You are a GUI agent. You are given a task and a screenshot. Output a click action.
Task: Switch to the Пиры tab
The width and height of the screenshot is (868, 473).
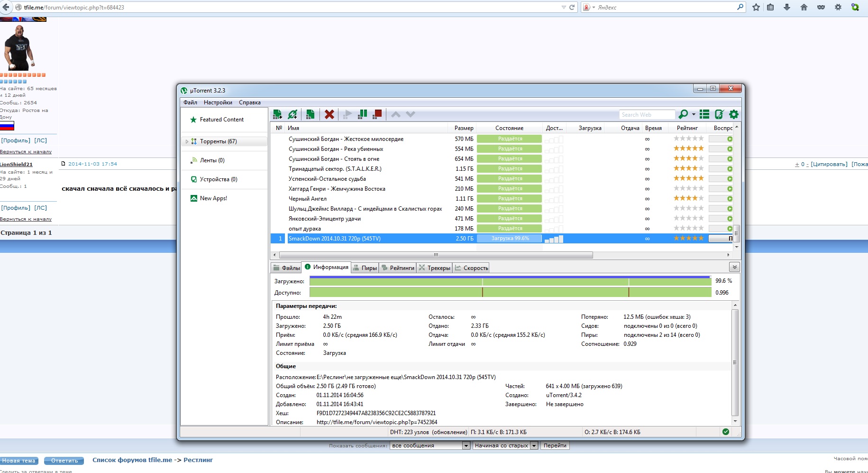click(x=365, y=268)
